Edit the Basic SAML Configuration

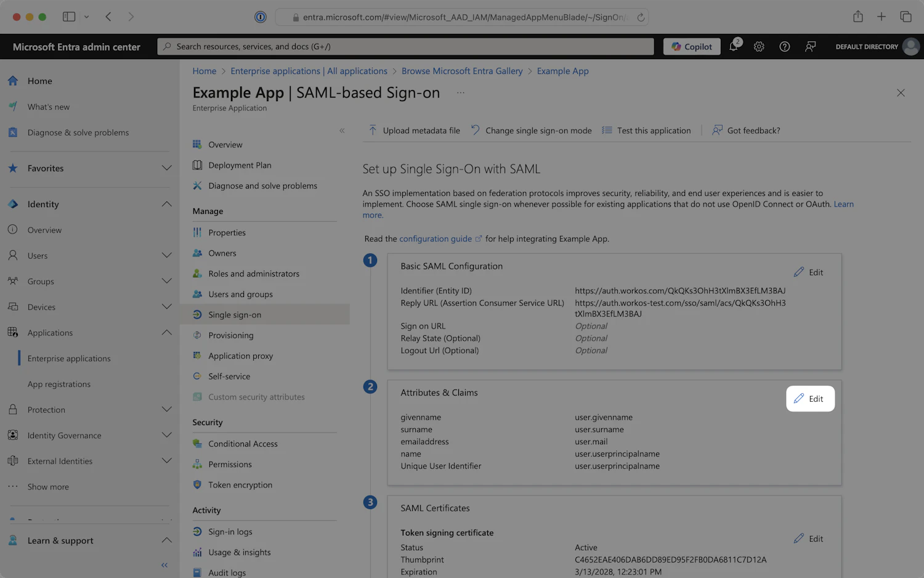click(809, 272)
